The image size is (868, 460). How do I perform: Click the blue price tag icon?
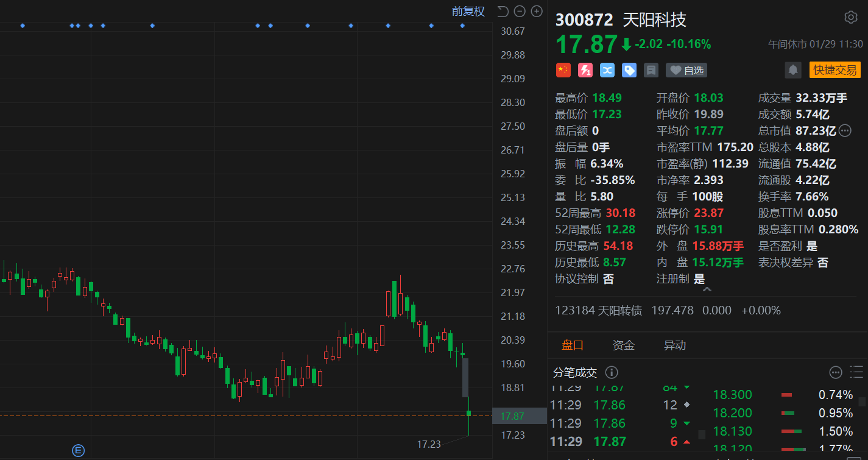click(629, 70)
